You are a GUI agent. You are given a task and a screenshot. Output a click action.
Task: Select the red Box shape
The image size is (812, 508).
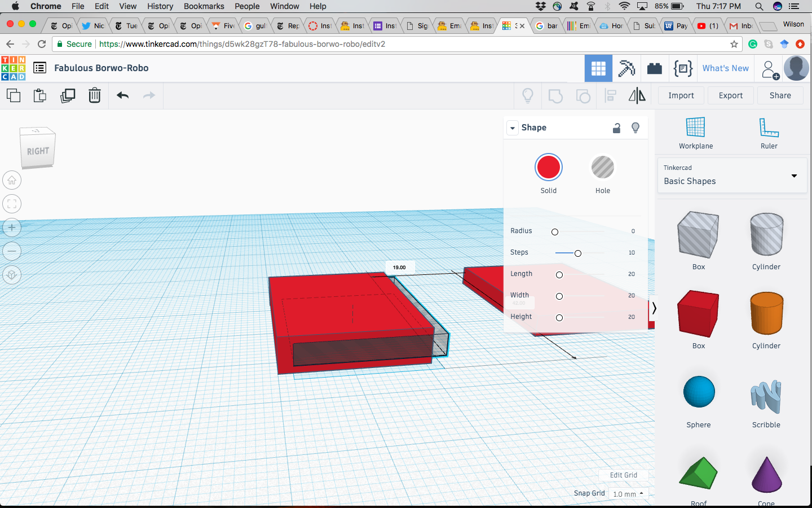pos(698,314)
